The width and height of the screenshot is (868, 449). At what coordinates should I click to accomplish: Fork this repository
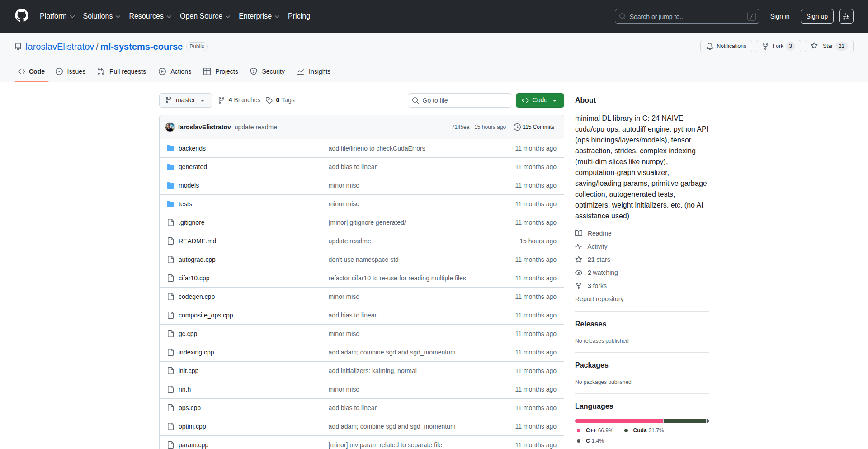pyautogui.click(x=778, y=46)
